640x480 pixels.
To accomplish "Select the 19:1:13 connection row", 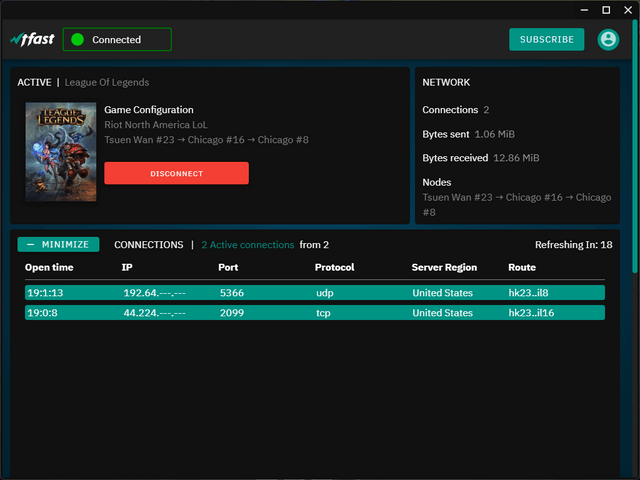I will [x=315, y=293].
